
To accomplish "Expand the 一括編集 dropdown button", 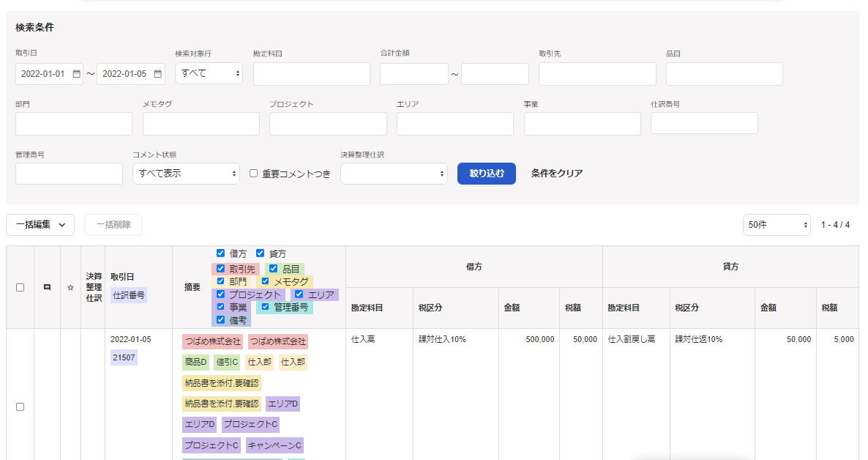I will point(40,224).
